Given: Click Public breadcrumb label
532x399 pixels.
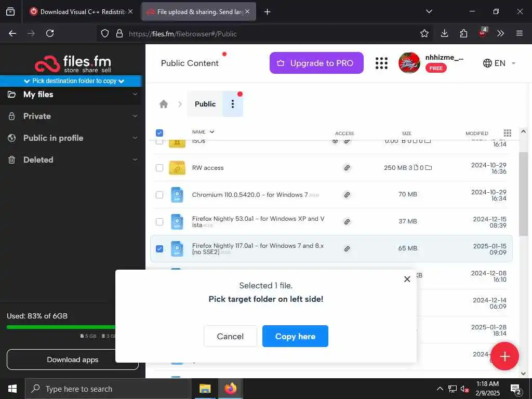Looking at the screenshot, I should coord(205,104).
